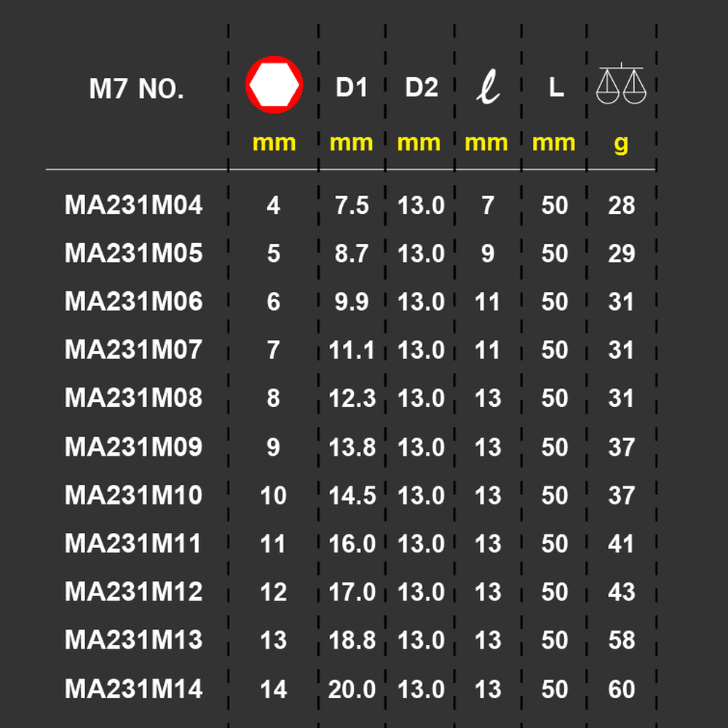
Task: Click weight 37 in the MA231M10 row
Action: pos(622,495)
